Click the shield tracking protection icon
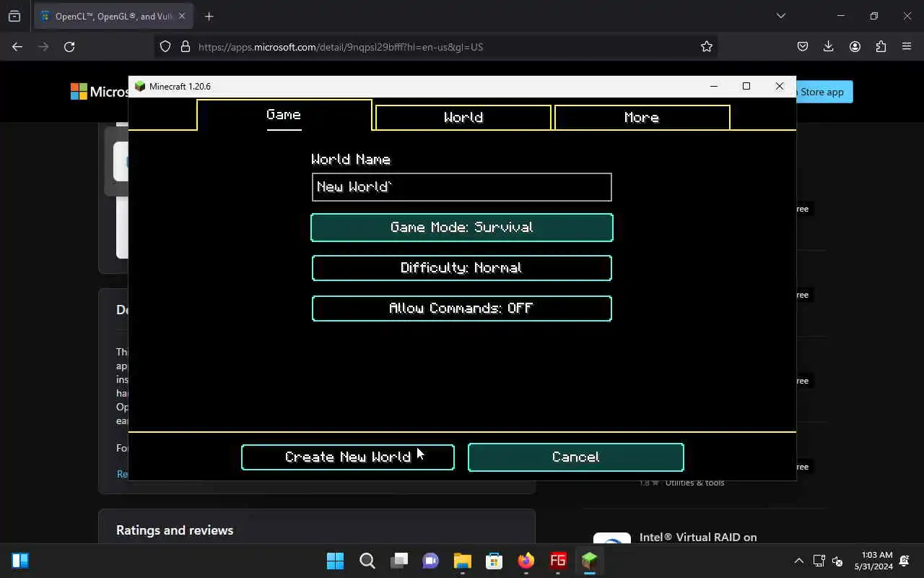The width and height of the screenshot is (924, 578). coord(165,46)
